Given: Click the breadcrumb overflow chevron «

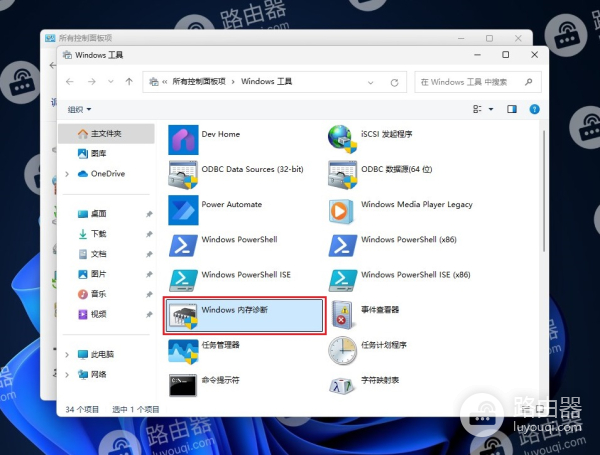Looking at the screenshot, I should (x=165, y=82).
